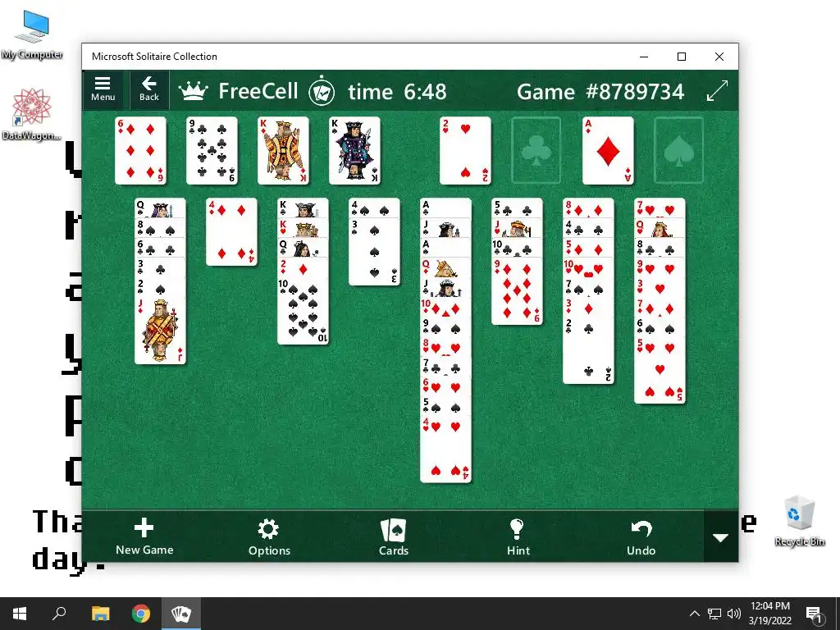This screenshot has height=630, width=840.
Task: Select the king of hearts in column three
Action: [x=304, y=228]
